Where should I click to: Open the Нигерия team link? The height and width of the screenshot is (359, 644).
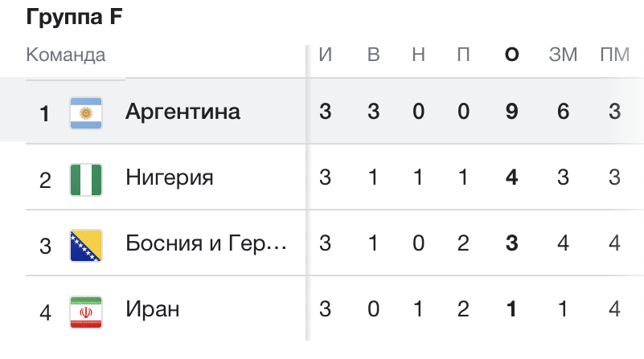170,177
